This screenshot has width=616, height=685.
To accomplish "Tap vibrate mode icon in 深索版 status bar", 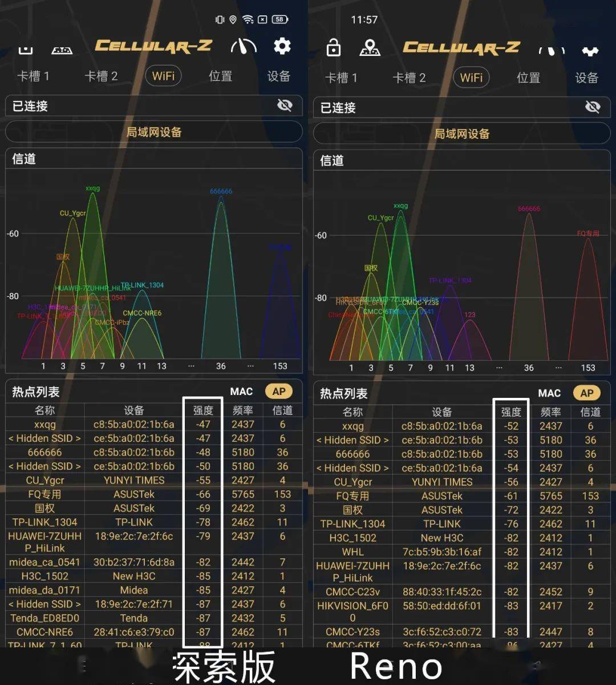I will [220, 19].
